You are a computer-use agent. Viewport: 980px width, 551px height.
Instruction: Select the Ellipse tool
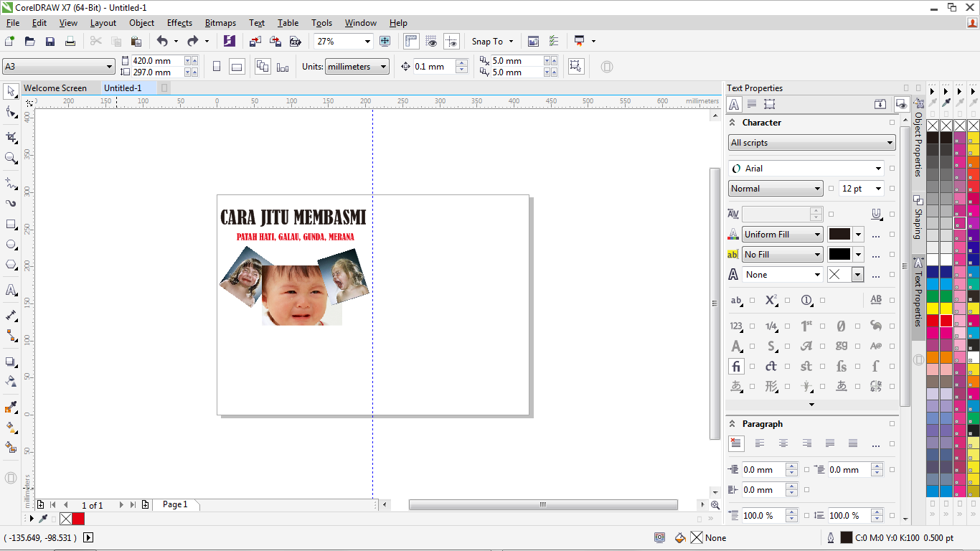tap(11, 245)
